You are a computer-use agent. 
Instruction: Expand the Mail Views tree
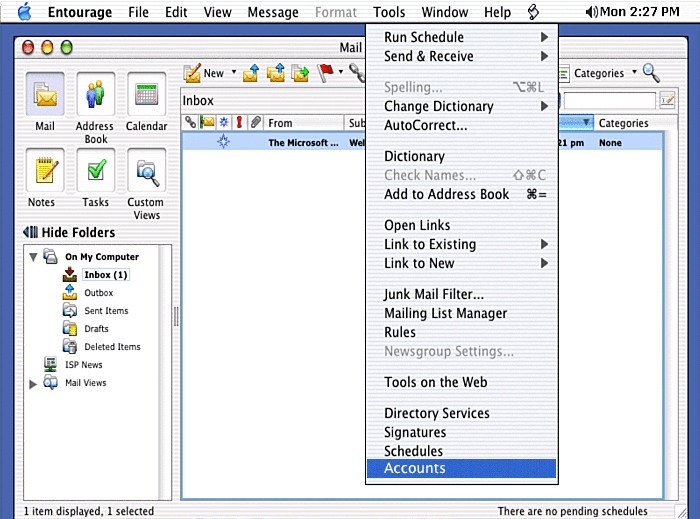tap(33, 383)
